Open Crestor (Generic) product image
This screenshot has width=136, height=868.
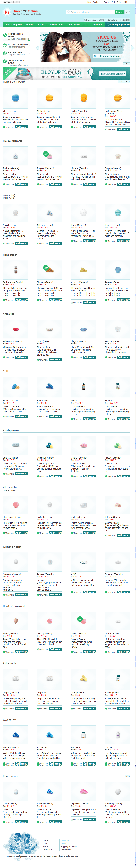click(x=84, y=621)
